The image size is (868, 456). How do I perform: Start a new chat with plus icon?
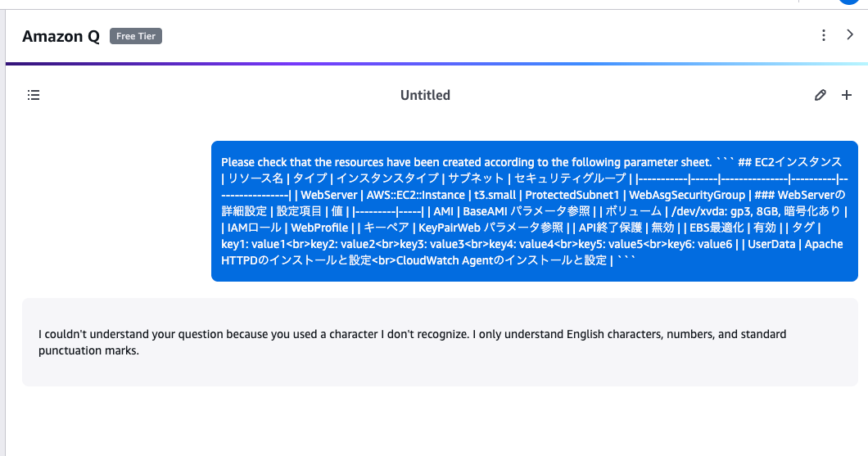[x=847, y=95]
